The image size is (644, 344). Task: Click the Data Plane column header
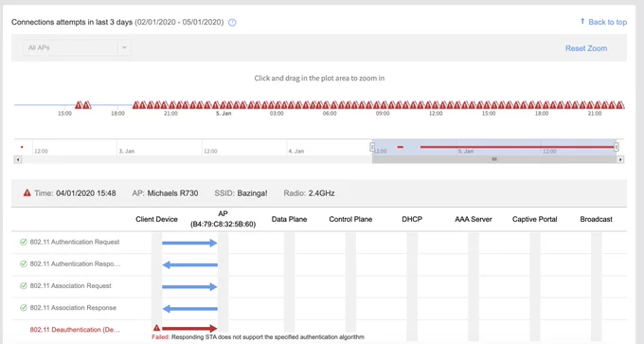(289, 219)
